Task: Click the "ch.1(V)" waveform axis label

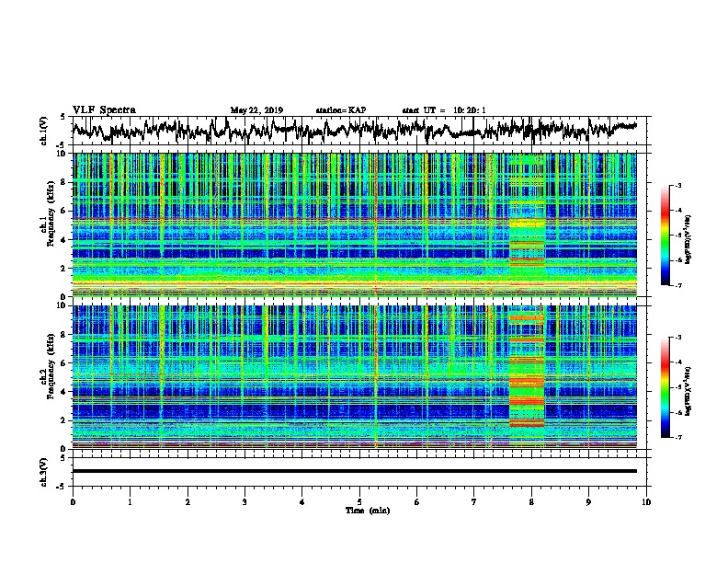Action: click(x=44, y=131)
